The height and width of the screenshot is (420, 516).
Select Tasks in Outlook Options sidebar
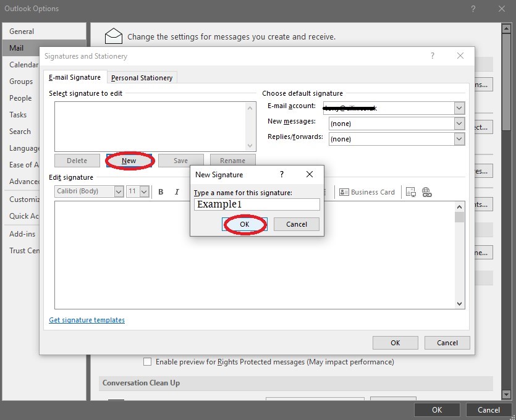21,115
